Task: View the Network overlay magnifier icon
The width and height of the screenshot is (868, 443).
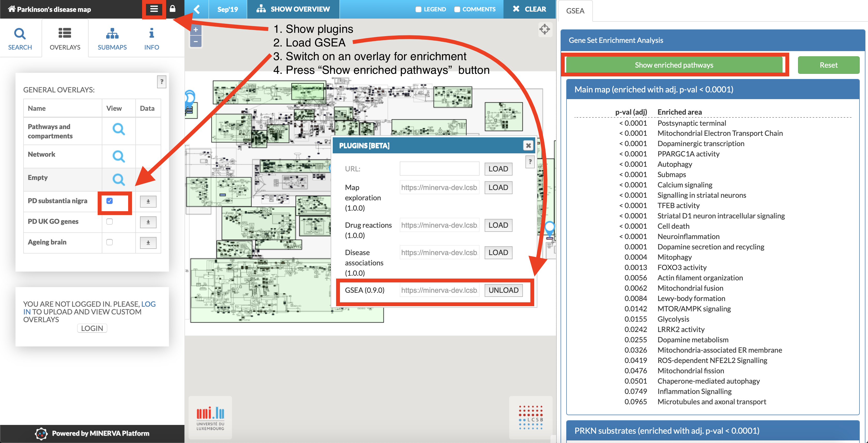Action: coord(118,156)
